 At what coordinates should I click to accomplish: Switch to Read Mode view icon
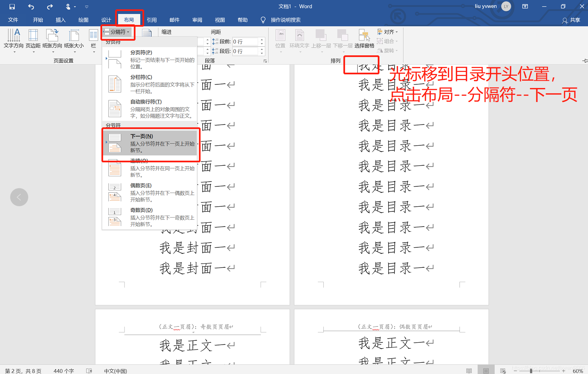469,371
